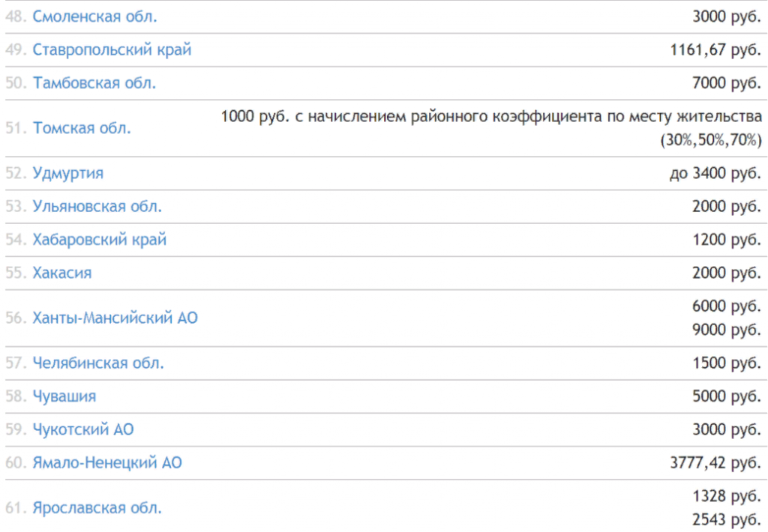This screenshot has width=768, height=532.
Task: Click the Чувашия region link
Action: coord(64,396)
